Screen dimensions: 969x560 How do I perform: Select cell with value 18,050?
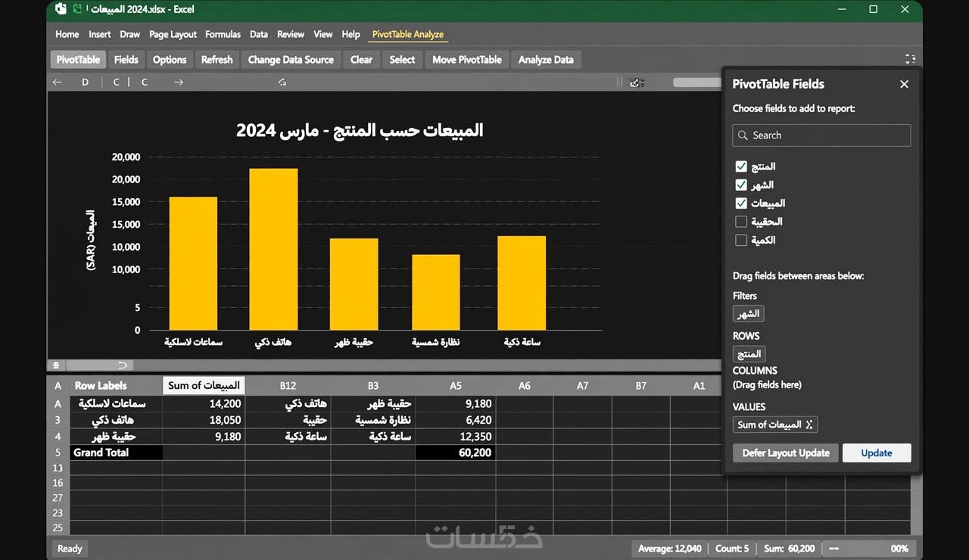point(204,420)
